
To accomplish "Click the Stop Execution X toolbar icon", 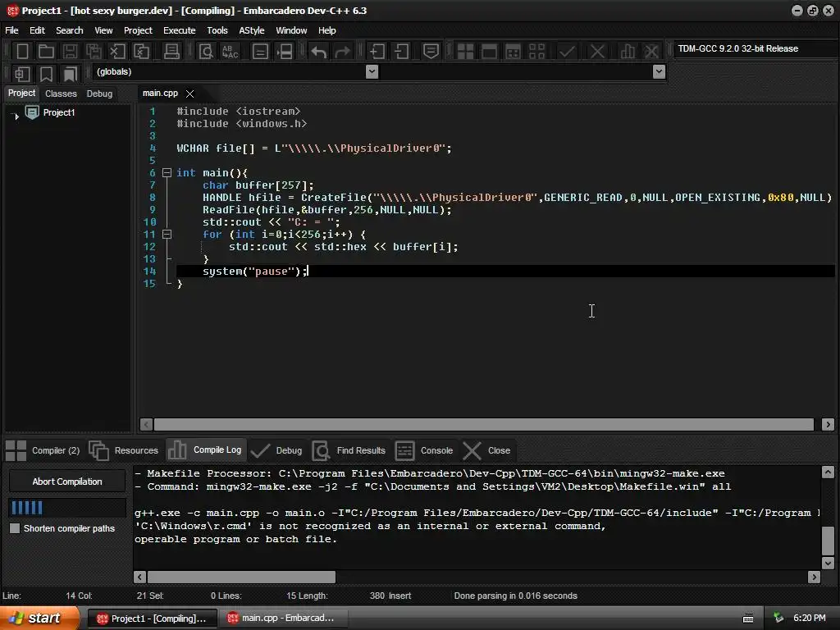I will click(x=597, y=52).
